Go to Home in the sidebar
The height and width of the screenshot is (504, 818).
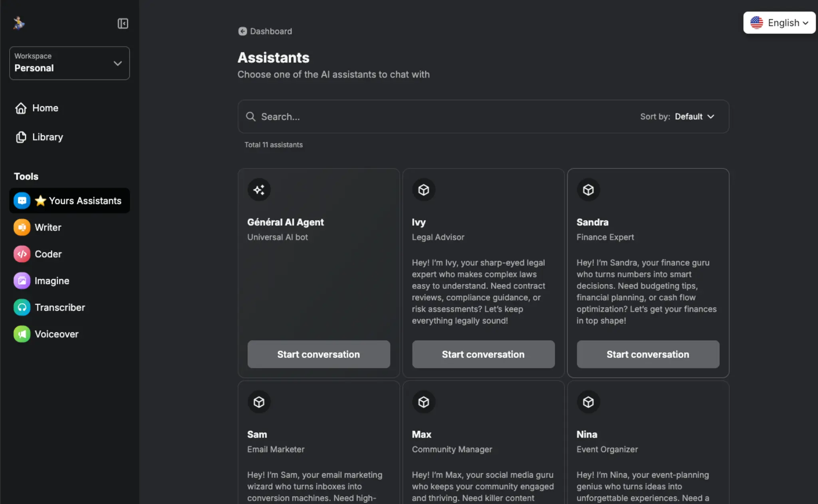tap(44, 108)
